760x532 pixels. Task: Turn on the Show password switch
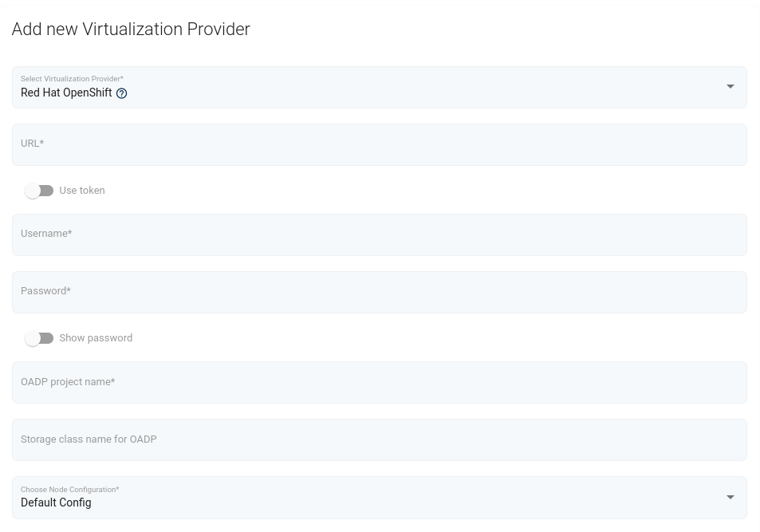[x=38, y=338]
